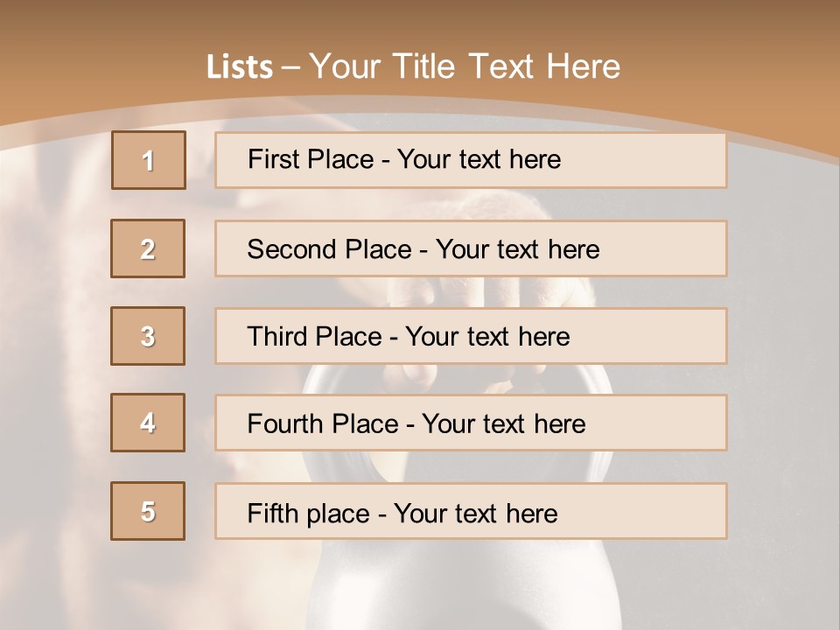Click 'Your text here' in the First Place row
The height and width of the screenshot is (630, 840).
479,159
